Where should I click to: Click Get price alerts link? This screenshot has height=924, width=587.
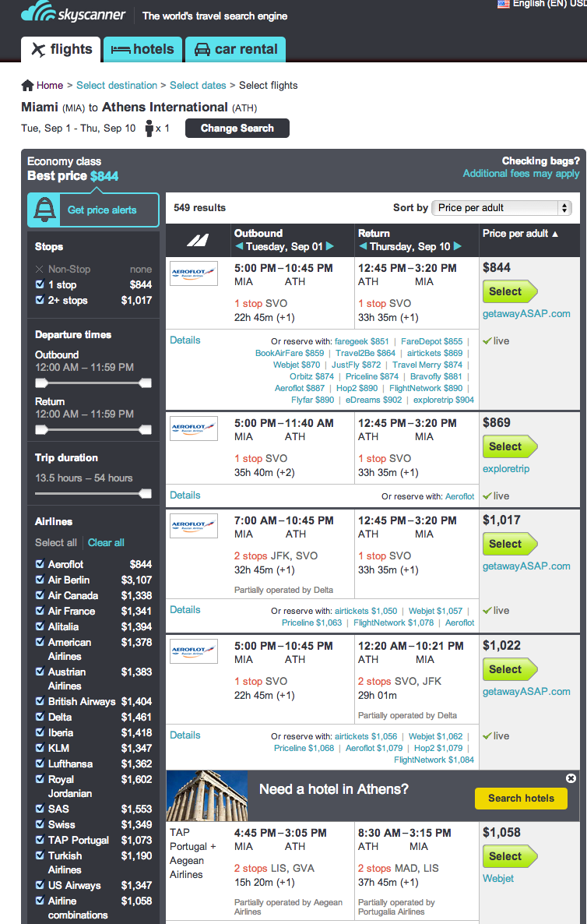tap(102, 210)
